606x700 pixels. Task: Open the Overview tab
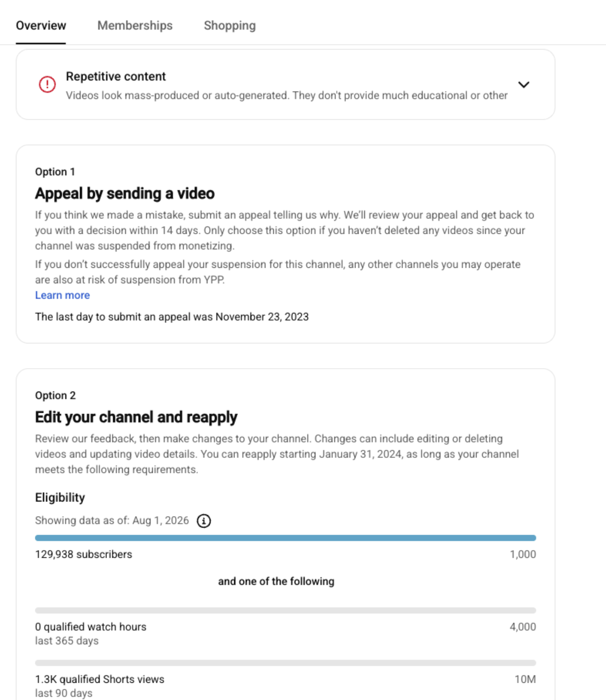41,26
